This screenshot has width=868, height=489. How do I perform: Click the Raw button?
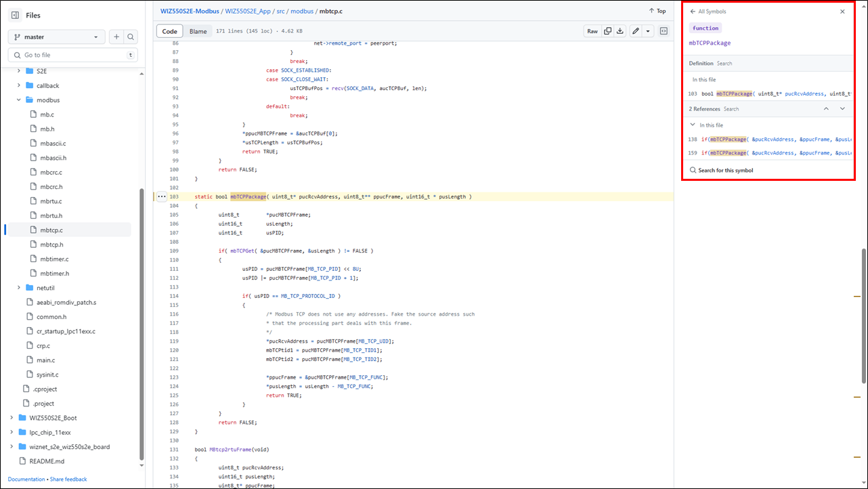[592, 31]
